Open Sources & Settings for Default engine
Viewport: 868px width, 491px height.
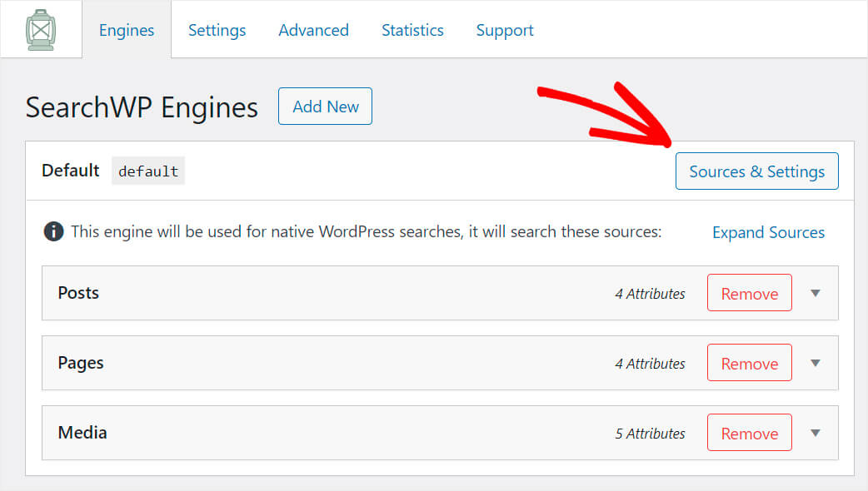pyautogui.click(x=756, y=171)
